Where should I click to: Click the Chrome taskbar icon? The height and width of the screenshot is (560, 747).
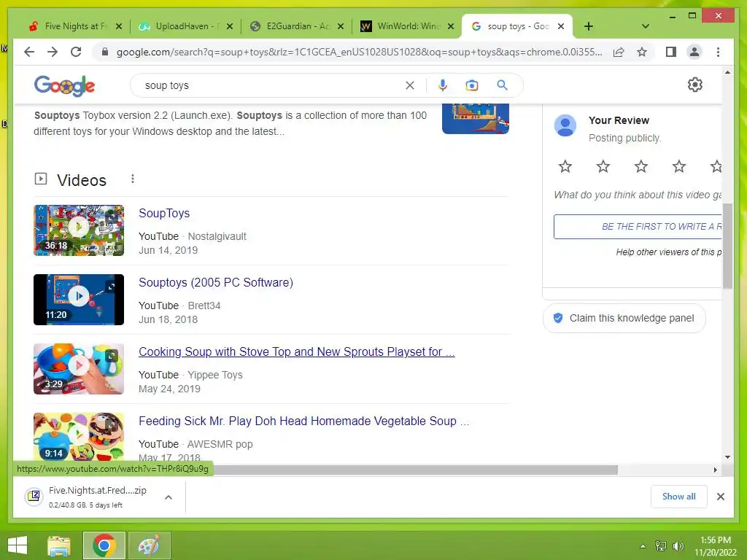(104, 545)
